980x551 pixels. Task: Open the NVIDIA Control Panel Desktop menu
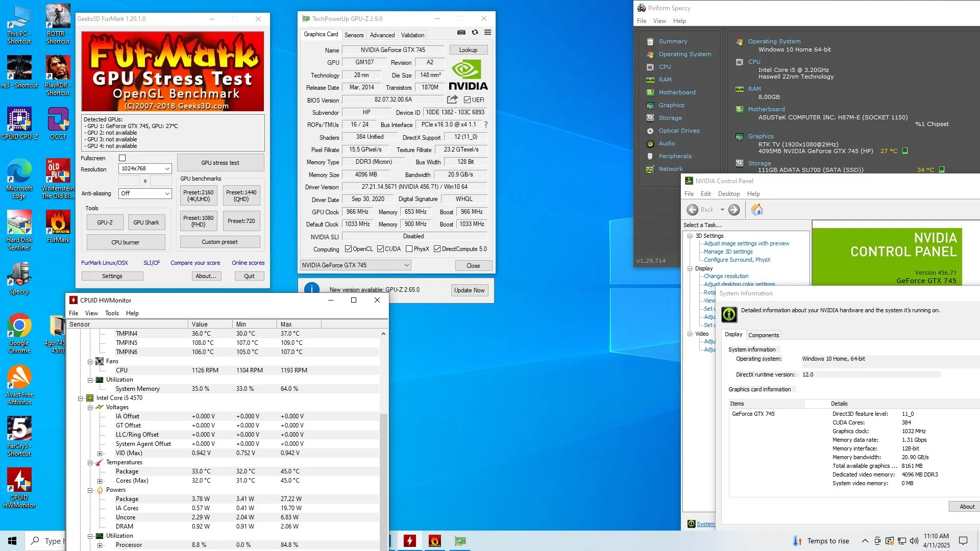coord(729,194)
